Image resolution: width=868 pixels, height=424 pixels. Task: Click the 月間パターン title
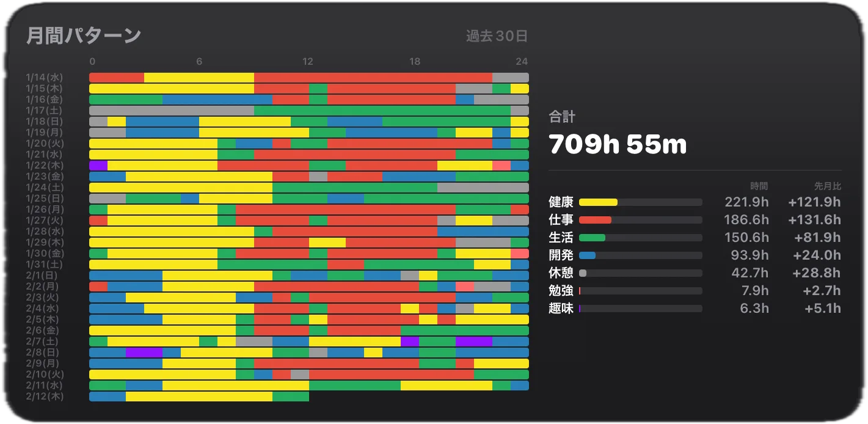[84, 35]
